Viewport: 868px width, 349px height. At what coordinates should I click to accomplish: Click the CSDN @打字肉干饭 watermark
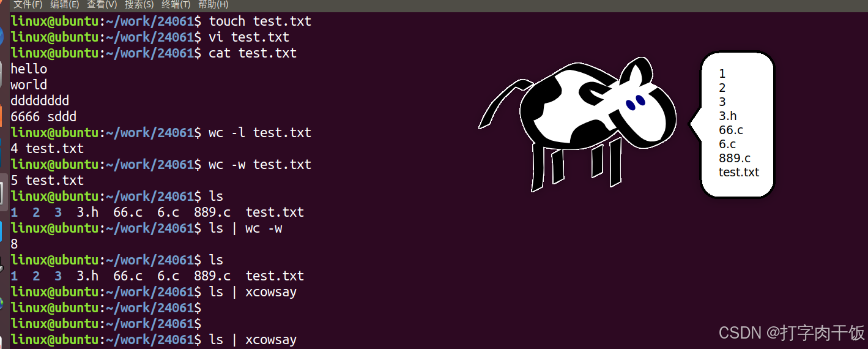point(792,332)
